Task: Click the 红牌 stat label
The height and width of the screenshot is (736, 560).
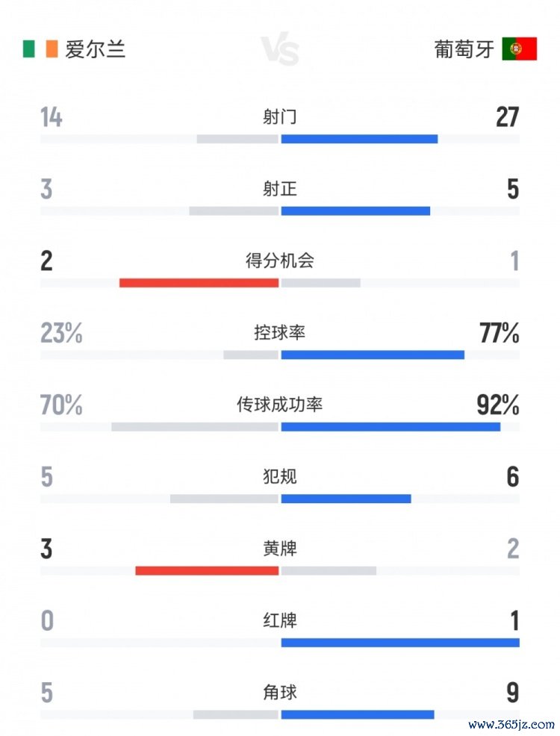Action: click(x=280, y=620)
